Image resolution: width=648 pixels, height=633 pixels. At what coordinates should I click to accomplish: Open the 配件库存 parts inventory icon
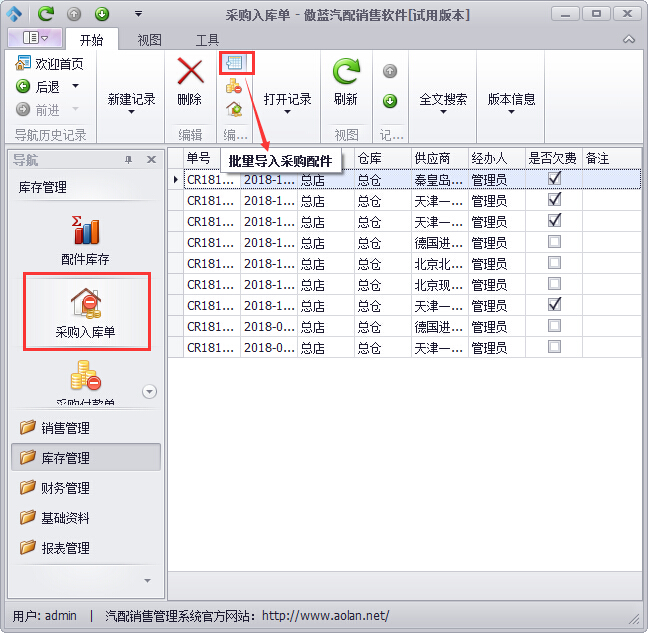[x=85, y=232]
